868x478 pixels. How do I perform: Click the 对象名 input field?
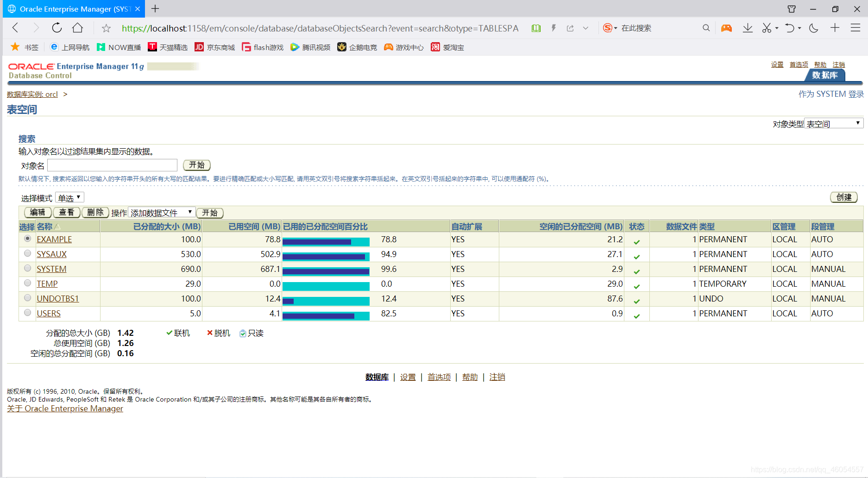[112, 165]
